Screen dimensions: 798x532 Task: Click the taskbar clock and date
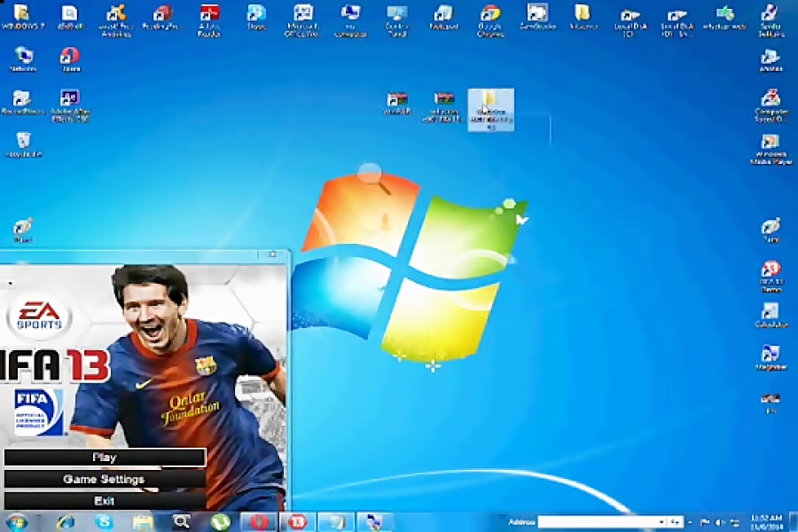pyautogui.click(x=765, y=522)
